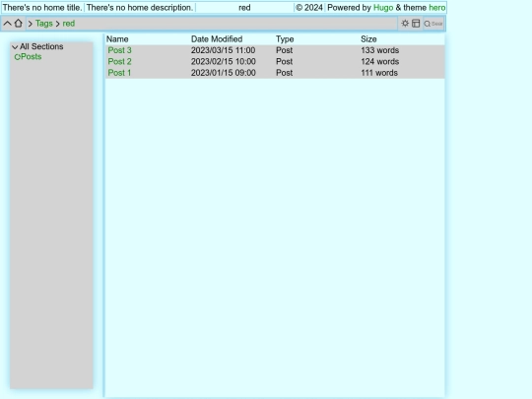Sort by Date Modified column header

point(217,39)
